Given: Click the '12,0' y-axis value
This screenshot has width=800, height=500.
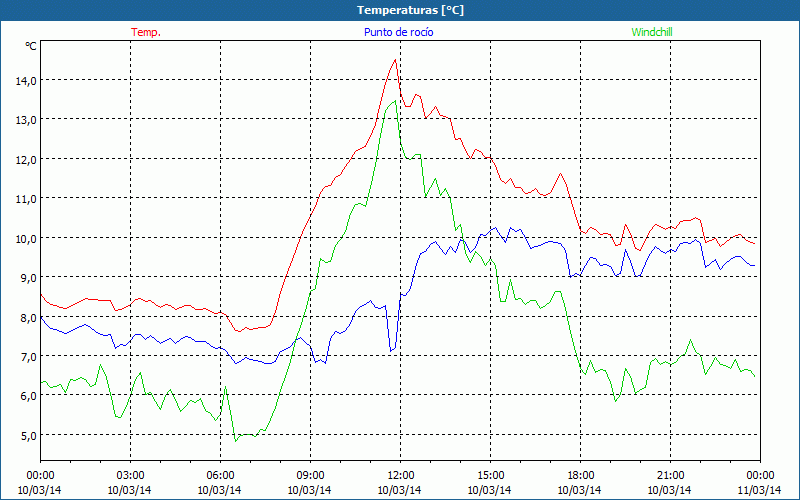Looking at the screenshot, I should [x=26, y=159].
